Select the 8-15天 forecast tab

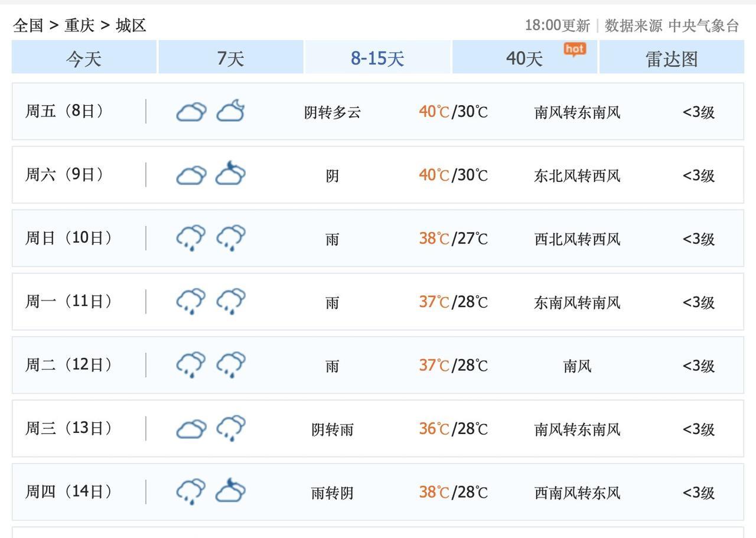[x=377, y=58]
